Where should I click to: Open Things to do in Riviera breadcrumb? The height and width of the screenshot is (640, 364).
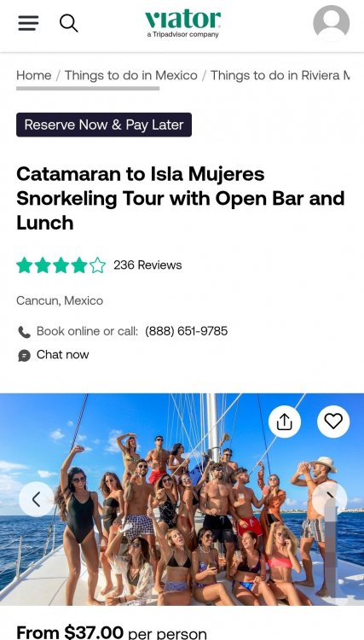(x=280, y=75)
